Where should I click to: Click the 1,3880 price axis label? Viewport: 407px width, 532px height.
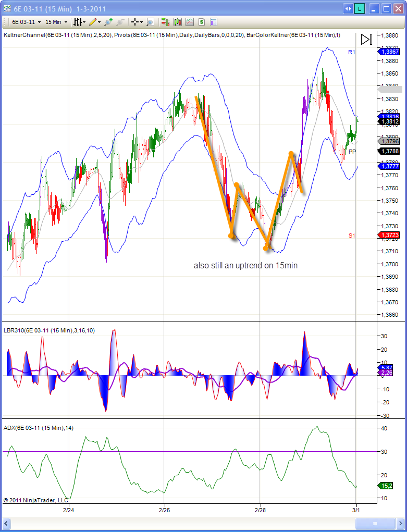click(x=390, y=35)
